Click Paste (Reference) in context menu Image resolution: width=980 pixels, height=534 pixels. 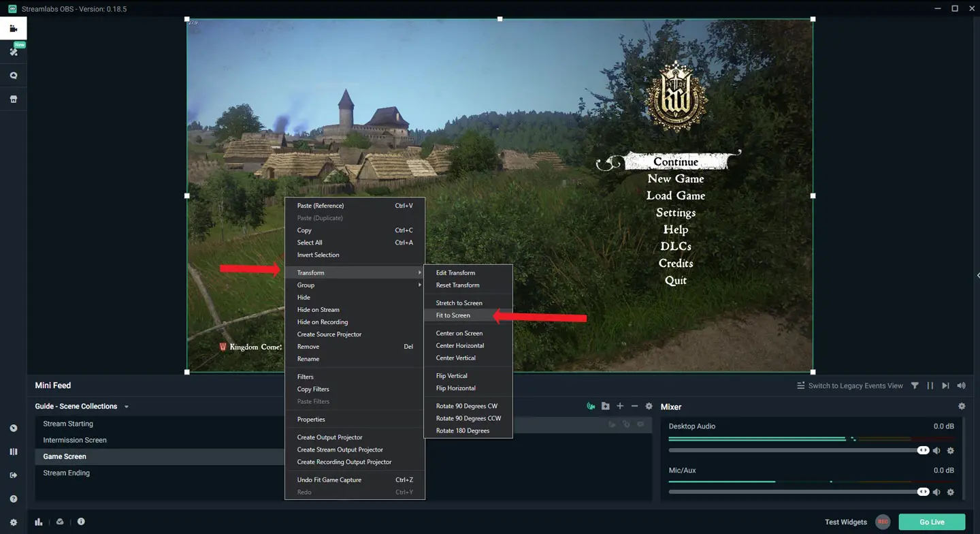point(355,206)
